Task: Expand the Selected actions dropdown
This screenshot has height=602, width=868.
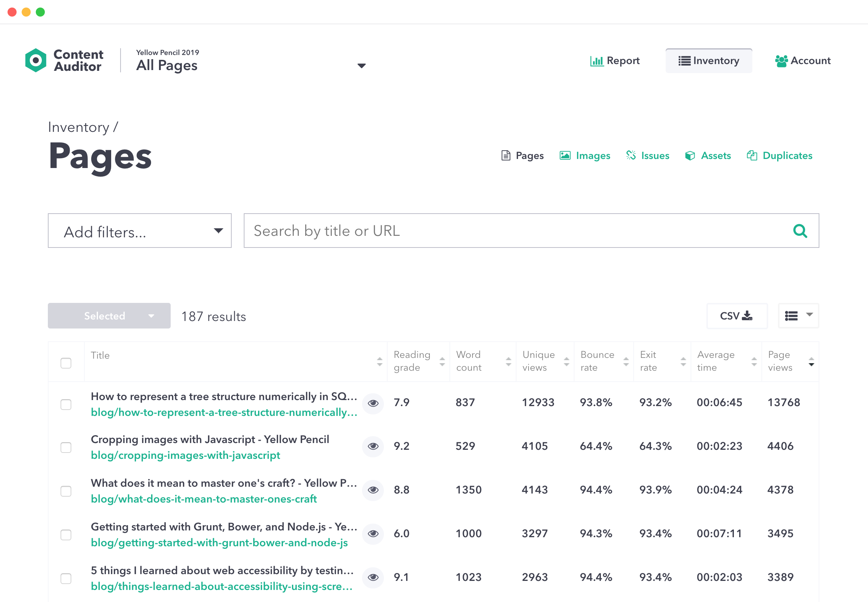Action: coord(151,316)
